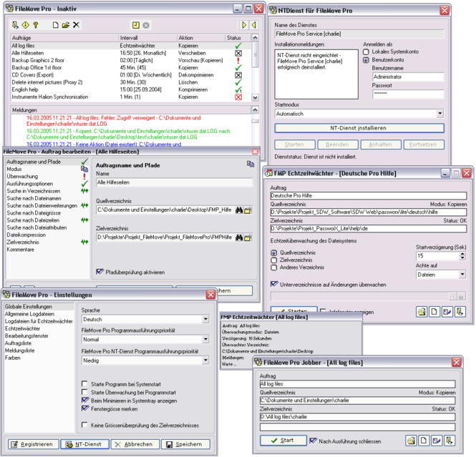Click Abbrechen button in Einstellungen

point(135,444)
